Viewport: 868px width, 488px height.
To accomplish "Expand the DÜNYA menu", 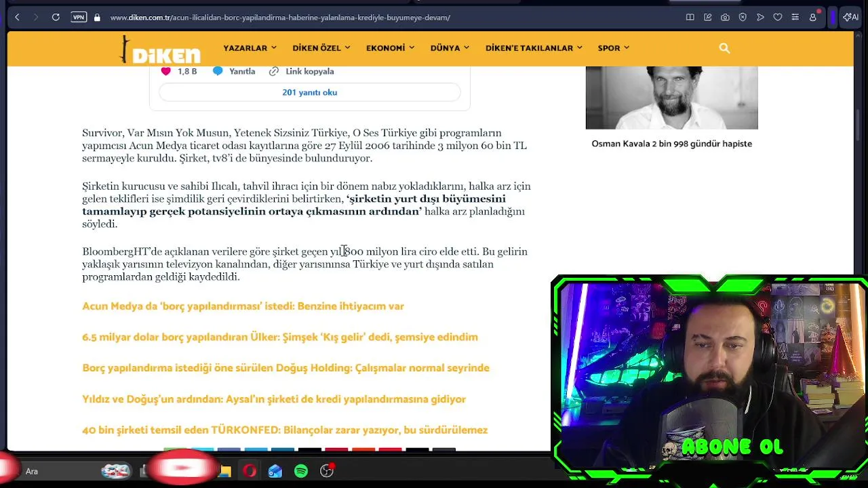I will click(x=450, y=48).
